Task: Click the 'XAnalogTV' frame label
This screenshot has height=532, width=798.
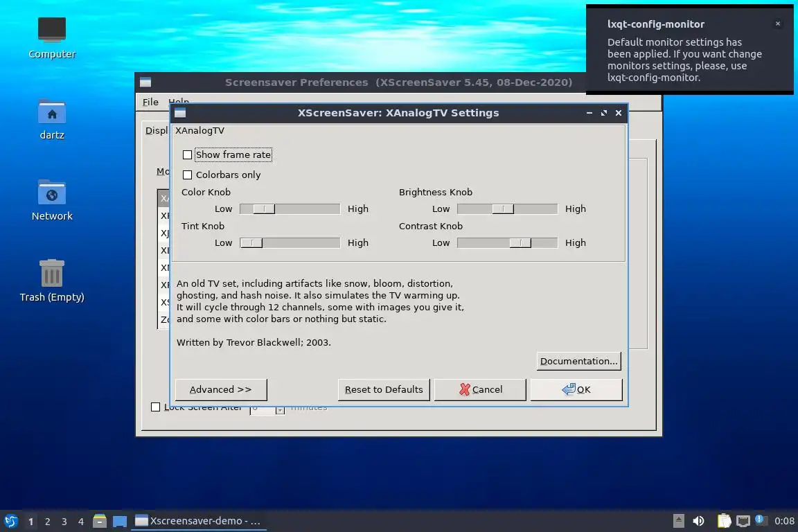Action: (199, 131)
